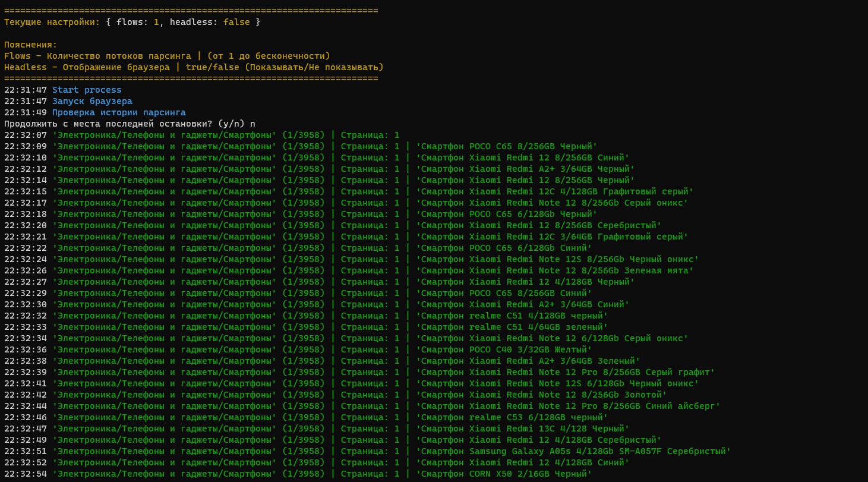Pick 'Смартфон Xiaomi Redmi 12 8/256GB Черный'
868x482 pixels.
pyautogui.click(x=526, y=180)
